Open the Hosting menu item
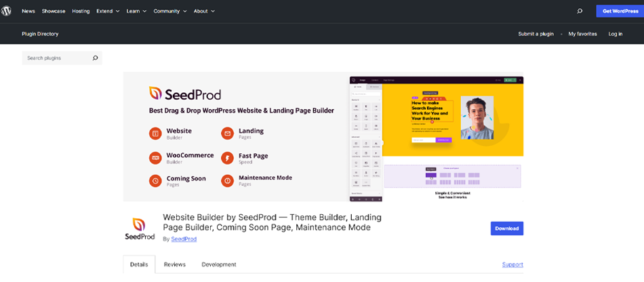Image resolution: width=644 pixels, height=282 pixels. click(81, 11)
